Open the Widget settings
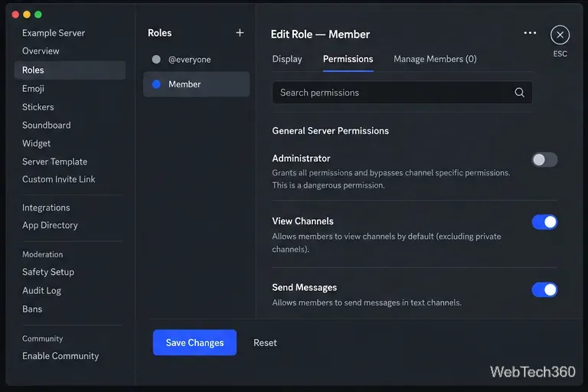Screen dimensions: 588x392 point(36,144)
